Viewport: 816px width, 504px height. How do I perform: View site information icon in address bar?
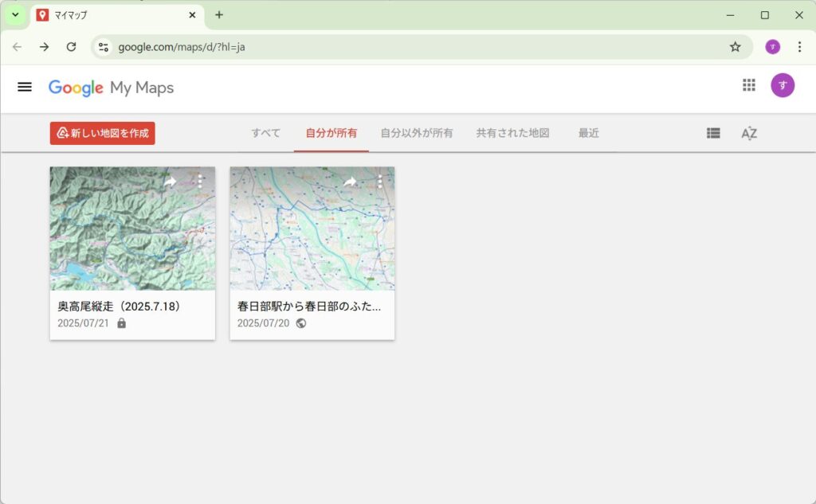(x=104, y=47)
